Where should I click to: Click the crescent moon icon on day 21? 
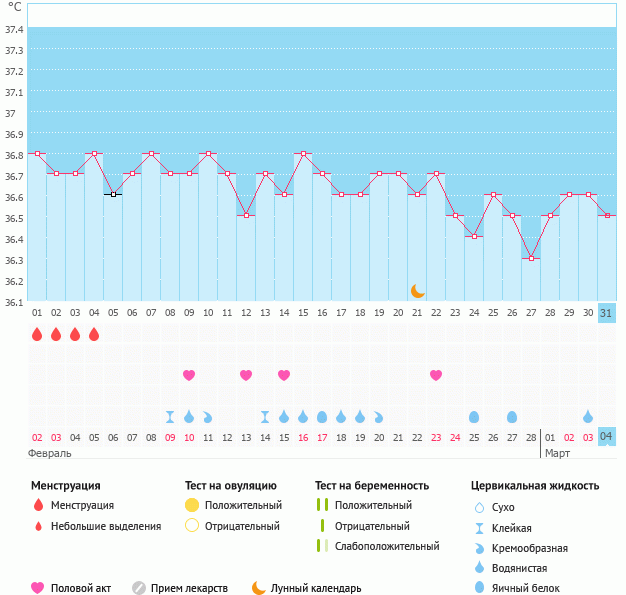tap(418, 290)
